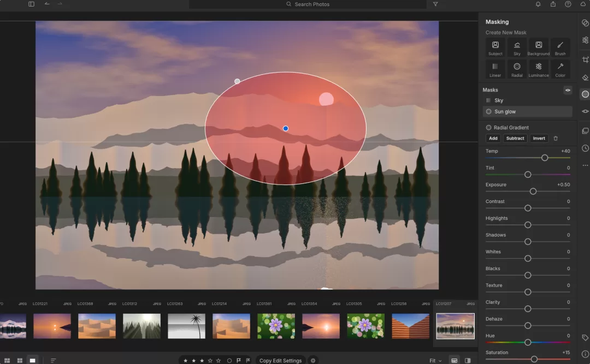Add a Linear gradient mask
The height and width of the screenshot is (364, 590).
point(495,69)
